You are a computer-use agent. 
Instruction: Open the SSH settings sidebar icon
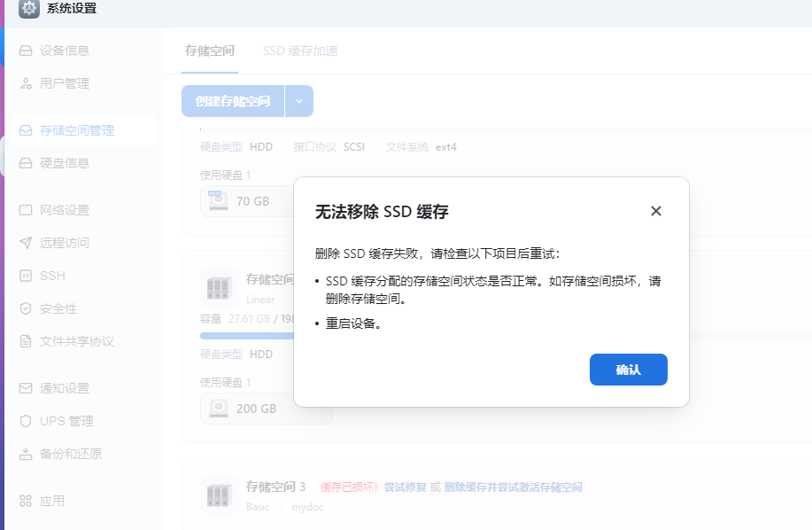click(24, 276)
